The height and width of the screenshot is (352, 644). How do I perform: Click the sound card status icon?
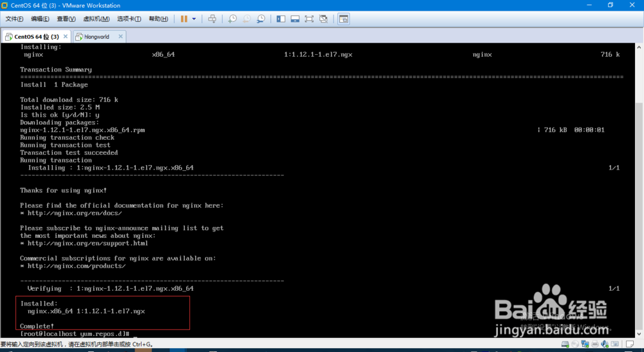point(605,344)
